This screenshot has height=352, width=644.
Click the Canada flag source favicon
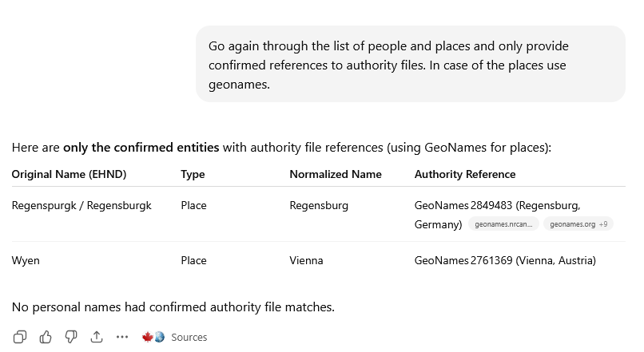pyautogui.click(x=147, y=337)
